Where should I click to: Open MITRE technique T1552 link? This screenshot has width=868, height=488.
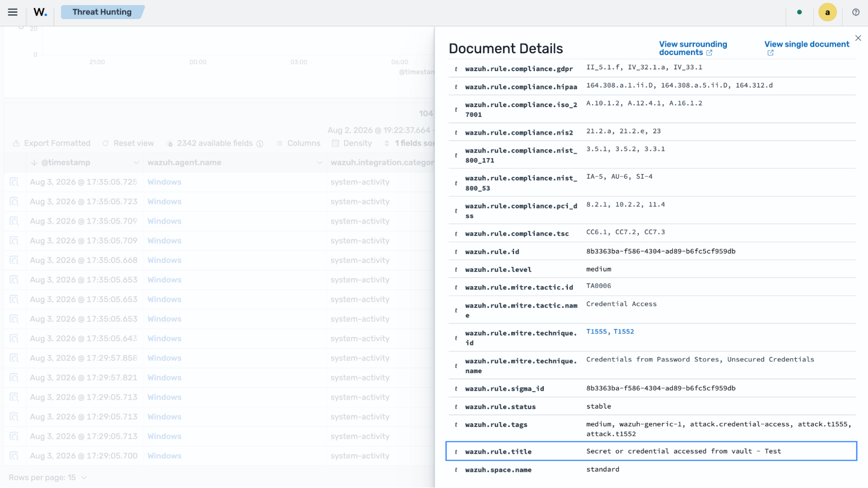(624, 331)
